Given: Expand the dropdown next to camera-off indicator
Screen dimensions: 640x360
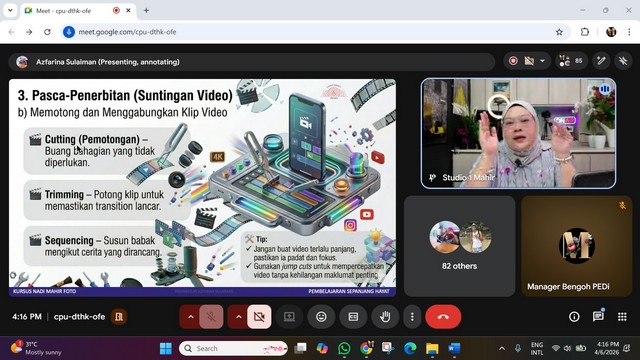Looking at the screenshot, I should 542,61.
